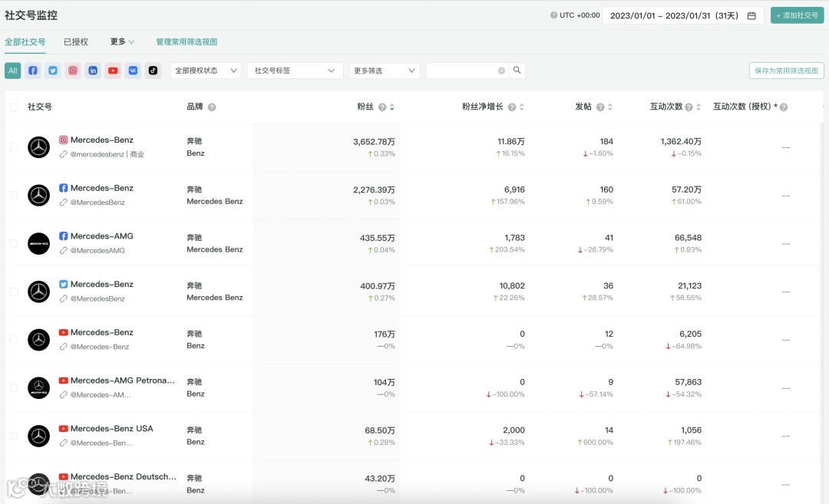The height and width of the screenshot is (504, 829).
Task: Click the @MercedesBenz Twitter handle text
Action: pyautogui.click(x=97, y=298)
